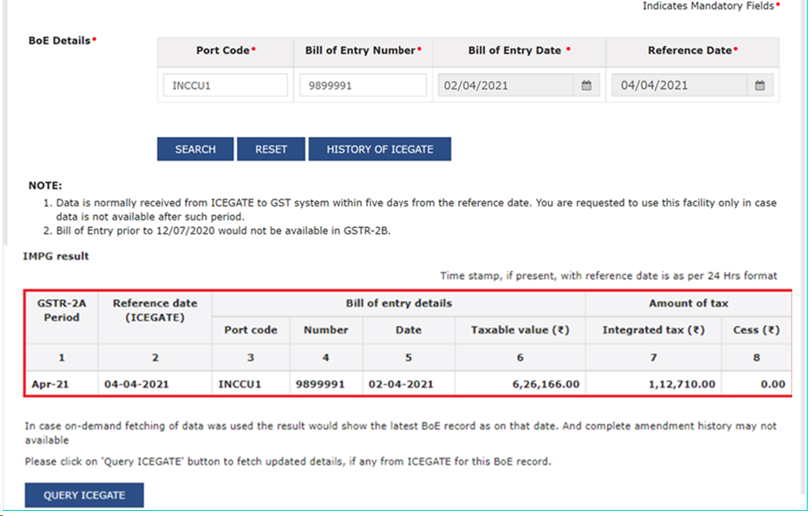Click the 'Number' results sub-header
812x516 pixels.
point(325,330)
